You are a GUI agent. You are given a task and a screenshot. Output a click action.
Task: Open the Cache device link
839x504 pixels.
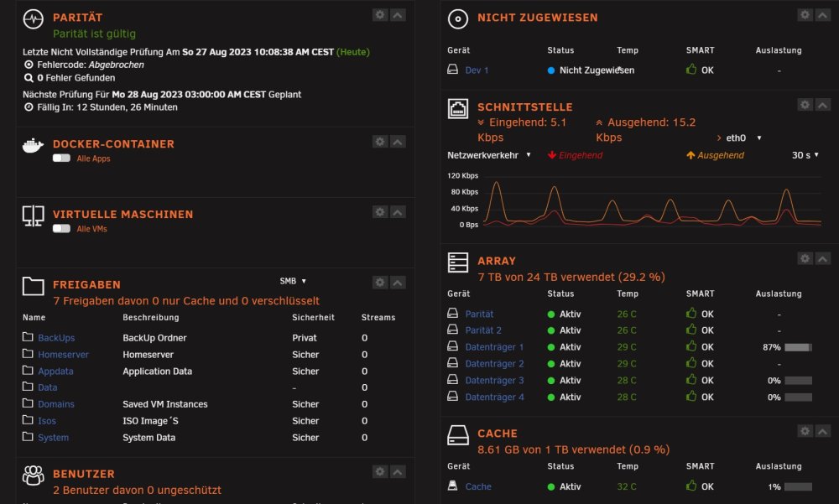pos(478,487)
